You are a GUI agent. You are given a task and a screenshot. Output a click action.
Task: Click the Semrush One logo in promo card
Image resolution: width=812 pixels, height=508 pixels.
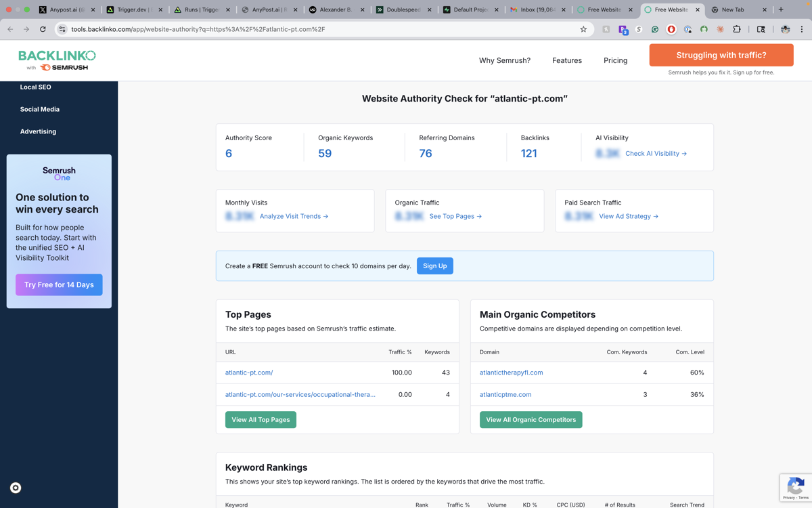(x=59, y=173)
